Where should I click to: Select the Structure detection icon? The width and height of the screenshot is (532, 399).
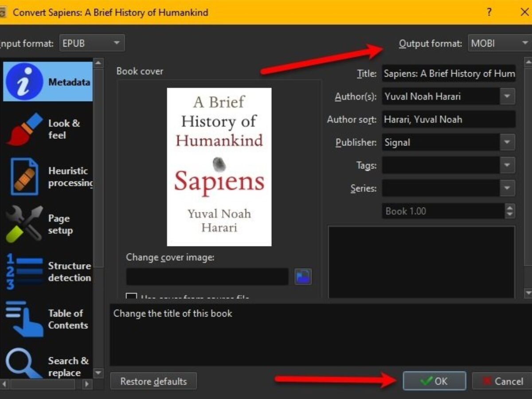[24, 272]
